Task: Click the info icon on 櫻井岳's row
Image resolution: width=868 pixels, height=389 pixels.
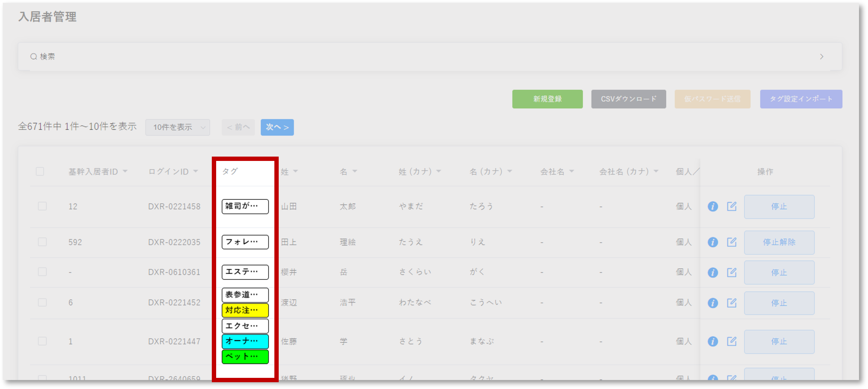Action: pos(713,272)
